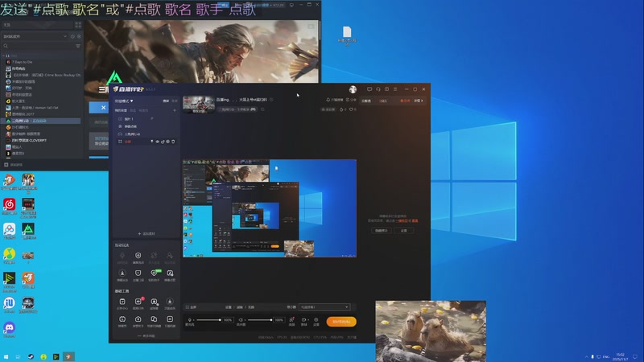Adjust the microphone volume slider
644x362 pixels.
208,319
